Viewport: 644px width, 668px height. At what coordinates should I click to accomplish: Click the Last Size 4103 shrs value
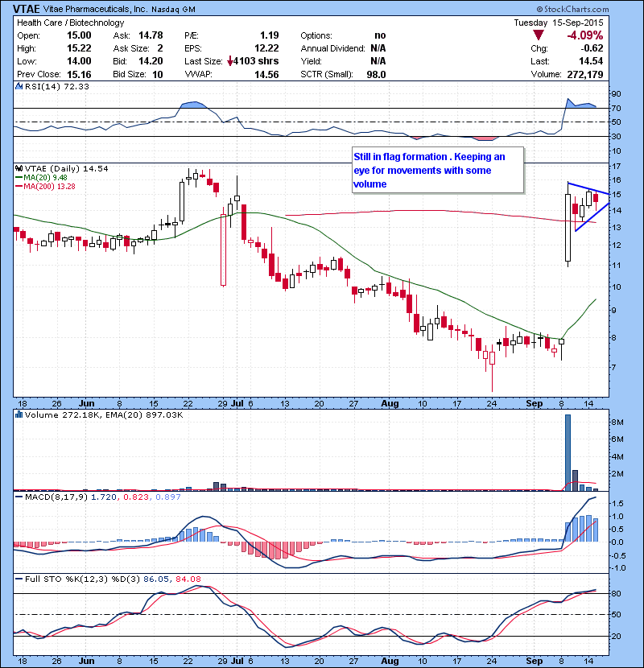pos(256,61)
